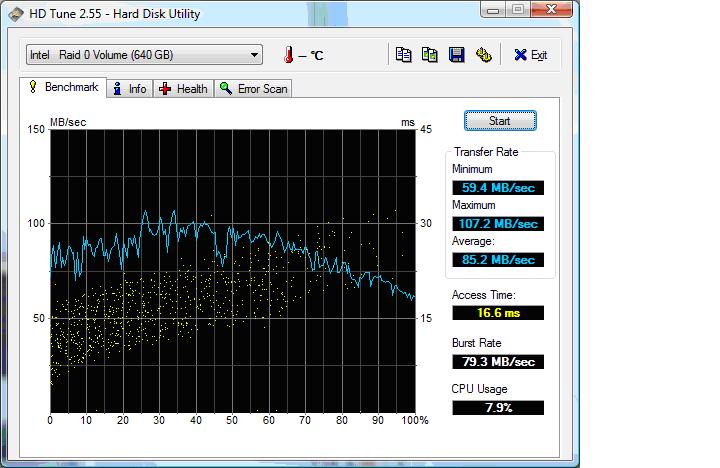Click the Transfer Rate group label
This screenshot has height=468, width=720.
click(x=486, y=152)
